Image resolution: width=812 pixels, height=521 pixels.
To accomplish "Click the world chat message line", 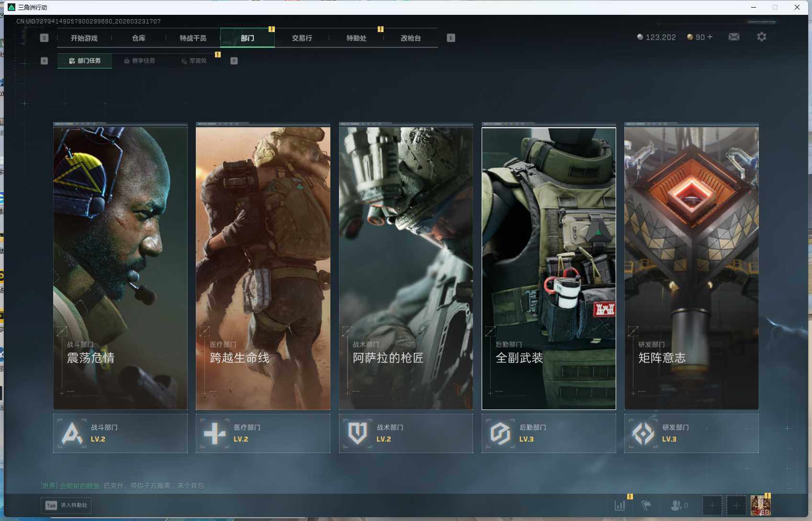I will click(122, 486).
